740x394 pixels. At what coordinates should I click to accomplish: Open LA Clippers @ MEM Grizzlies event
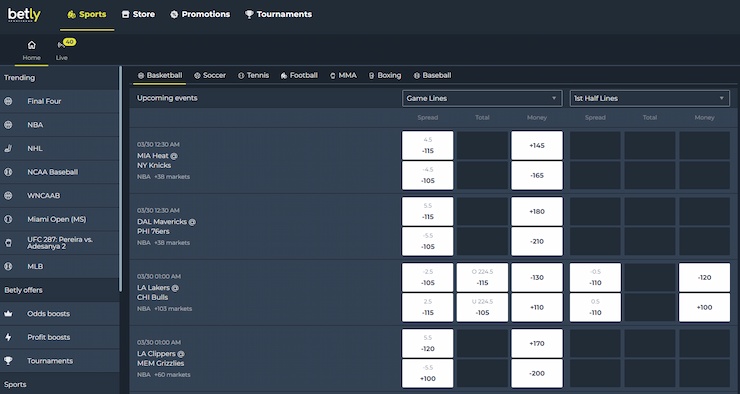(x=161, y=359)
